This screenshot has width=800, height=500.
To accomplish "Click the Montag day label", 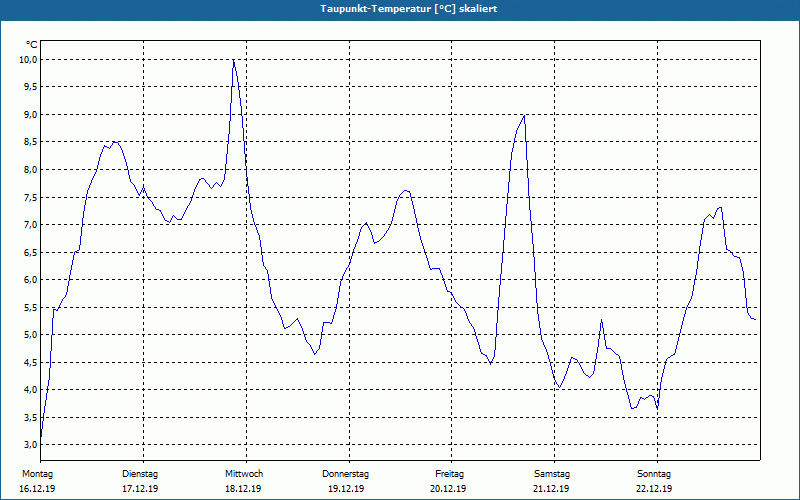I will tap(37, 474).
